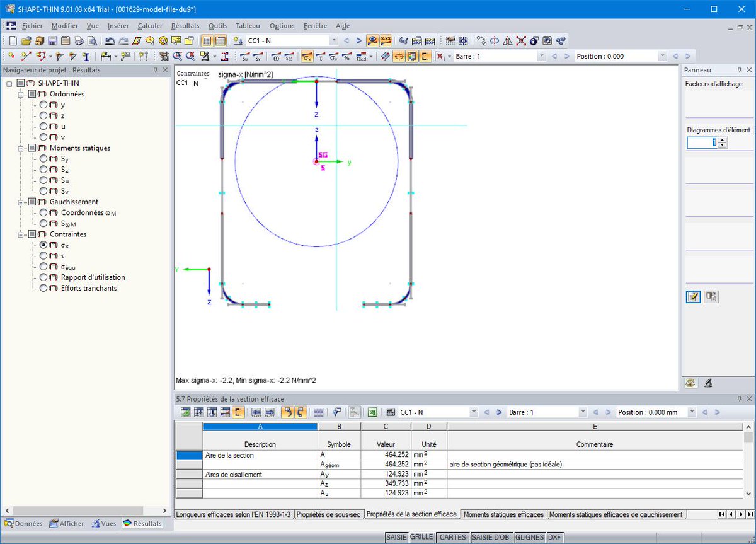Click the I-section profile icon in second toolbar

click(86, 56)
